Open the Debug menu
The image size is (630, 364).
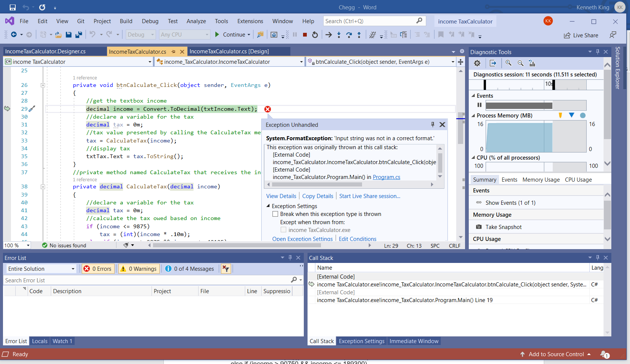point(150,21)
